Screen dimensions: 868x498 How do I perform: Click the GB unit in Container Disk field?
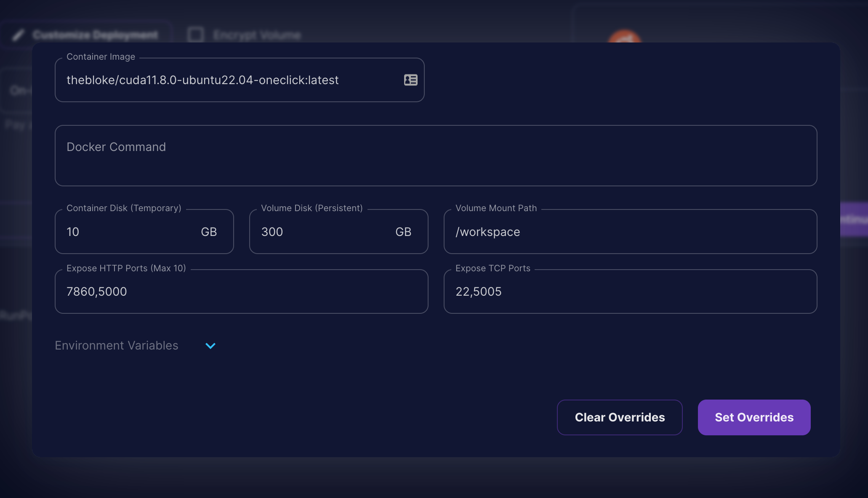click(x=209, y=232)
